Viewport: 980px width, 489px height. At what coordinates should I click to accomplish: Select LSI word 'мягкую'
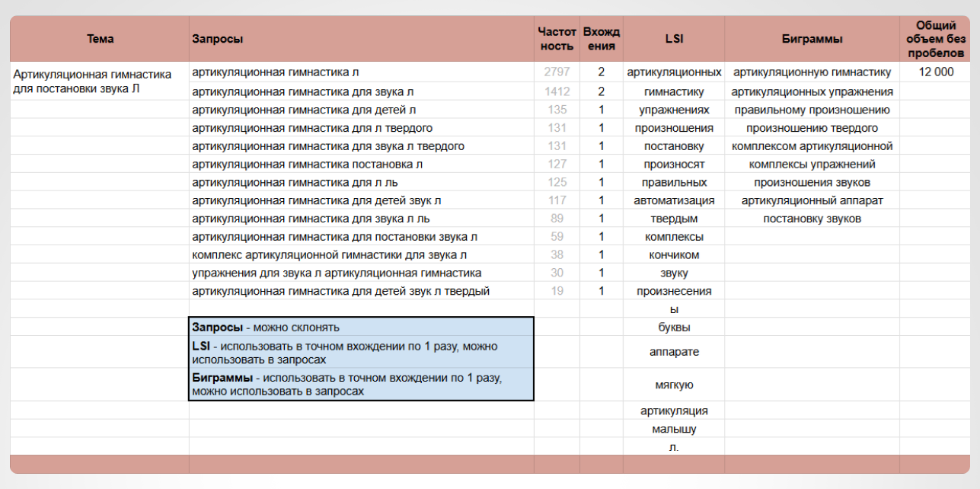(x=674, y=385)
